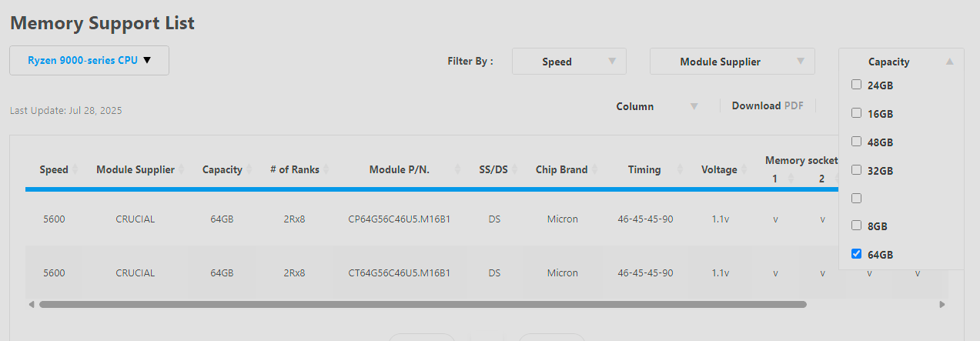Click the horizontal table scrollbar thumb
The height and width of the screenshot is (341, 980).
[x=423, y=305]
